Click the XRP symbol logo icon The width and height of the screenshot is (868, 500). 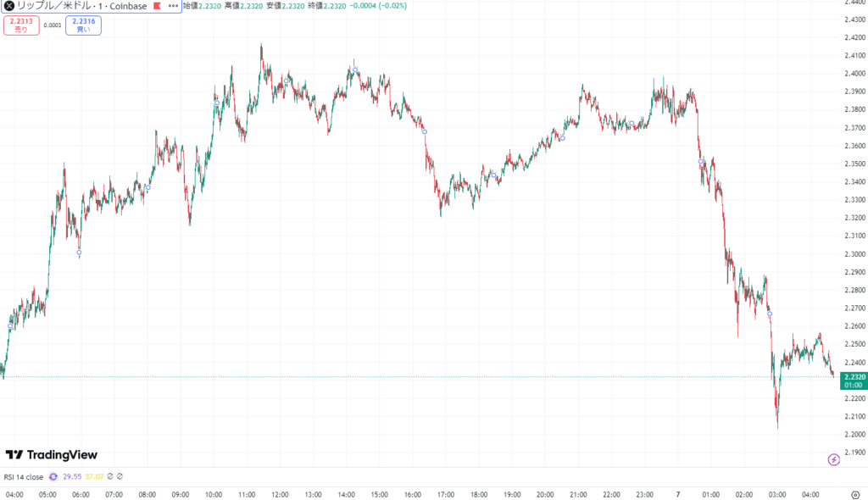8,6
